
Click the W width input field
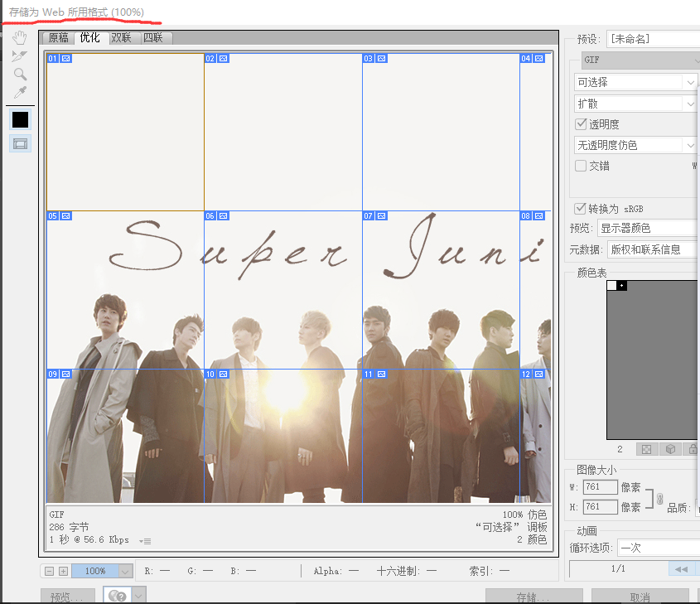coord(600,486)
